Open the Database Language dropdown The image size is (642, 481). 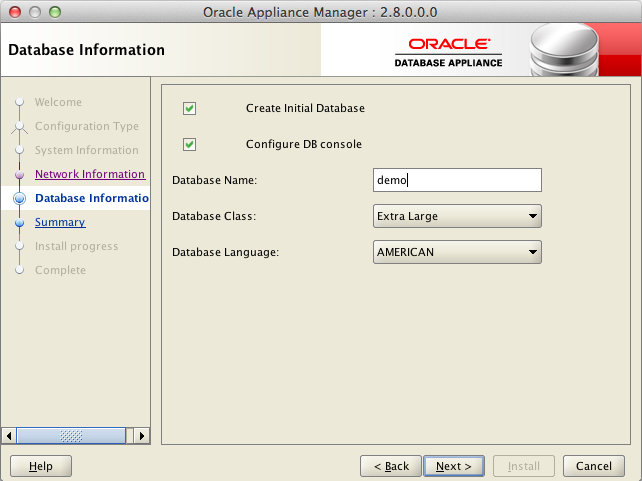pyautogui.click(x=457, y=252)
